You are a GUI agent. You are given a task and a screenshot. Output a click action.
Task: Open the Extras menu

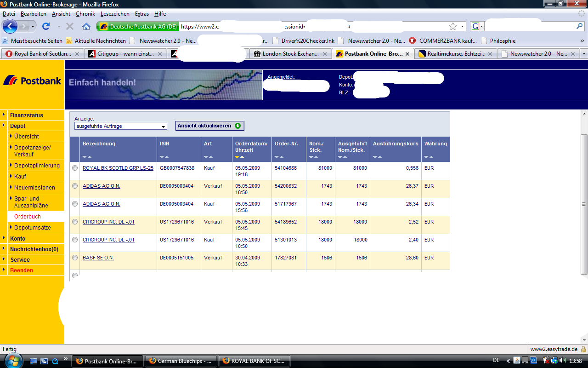[x=141, y=13]
